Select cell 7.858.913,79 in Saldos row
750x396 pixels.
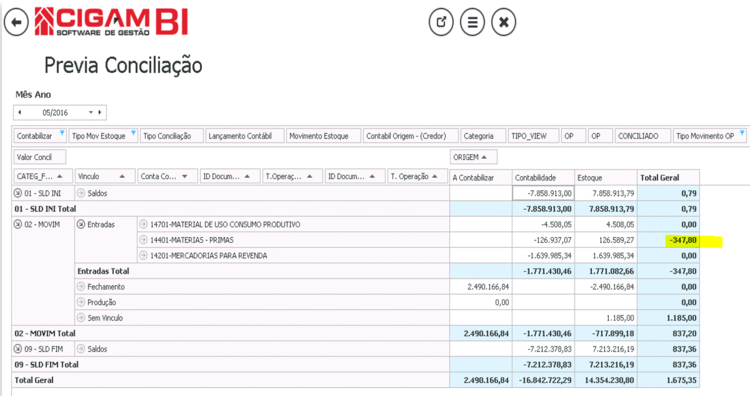[606, 193]
